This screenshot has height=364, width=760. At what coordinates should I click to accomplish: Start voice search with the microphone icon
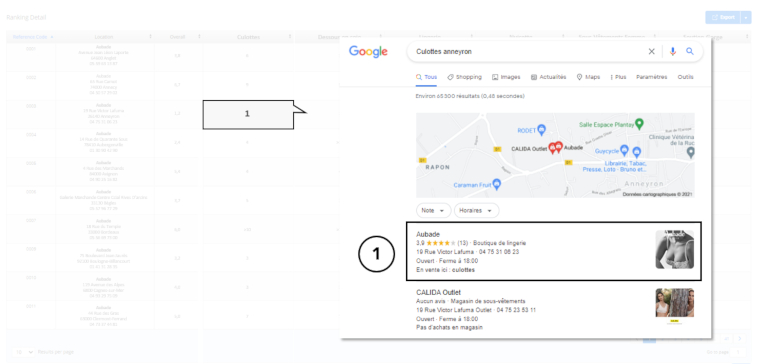(x=672, y=51)
